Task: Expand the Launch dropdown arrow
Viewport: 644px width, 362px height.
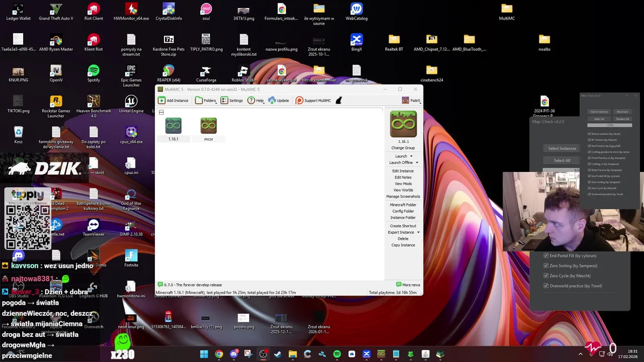Action: 411,156
